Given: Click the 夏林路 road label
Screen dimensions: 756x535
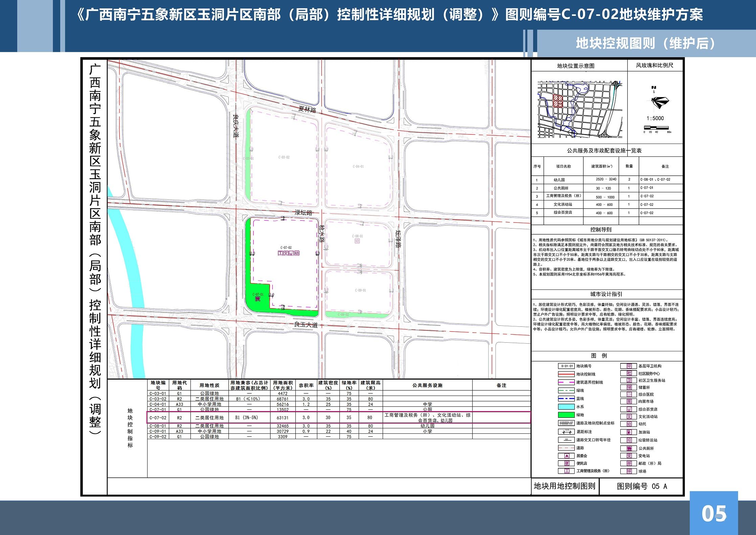Looking at the screenshot, I should click(307, 109).
